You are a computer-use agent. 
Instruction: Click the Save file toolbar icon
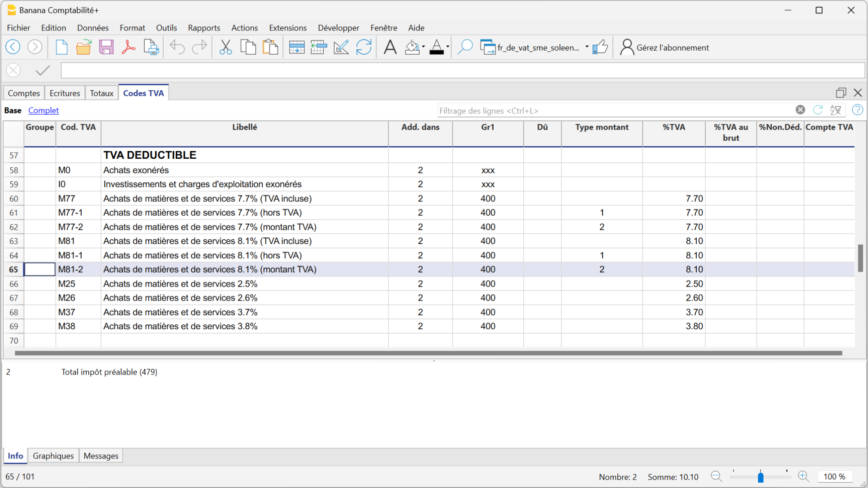[x=106, y=47]
